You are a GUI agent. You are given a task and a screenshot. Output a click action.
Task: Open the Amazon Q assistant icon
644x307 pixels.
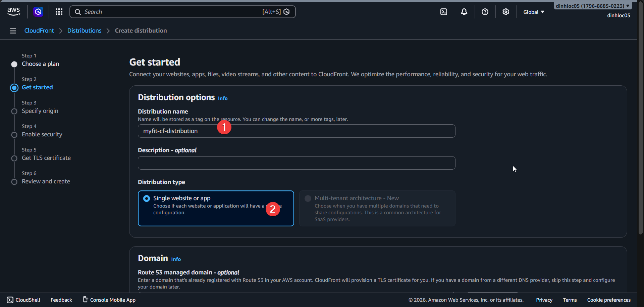click(38, 11)
